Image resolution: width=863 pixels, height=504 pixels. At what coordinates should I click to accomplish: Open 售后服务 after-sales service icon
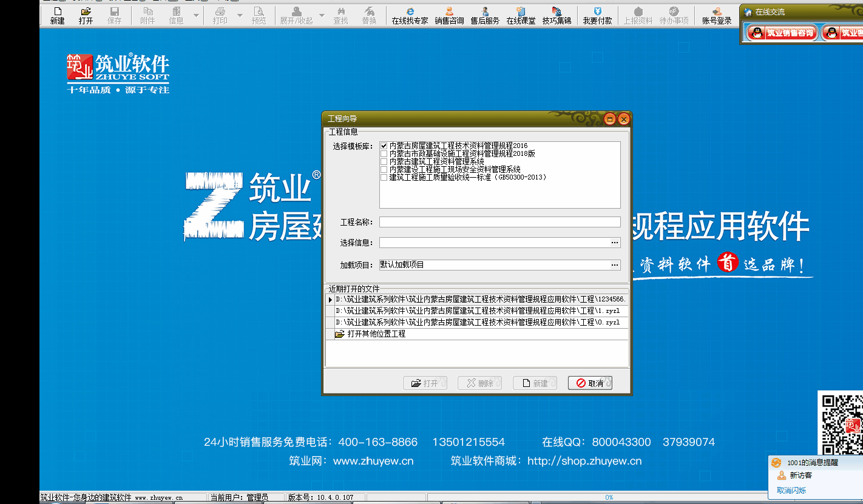[485, 15]
